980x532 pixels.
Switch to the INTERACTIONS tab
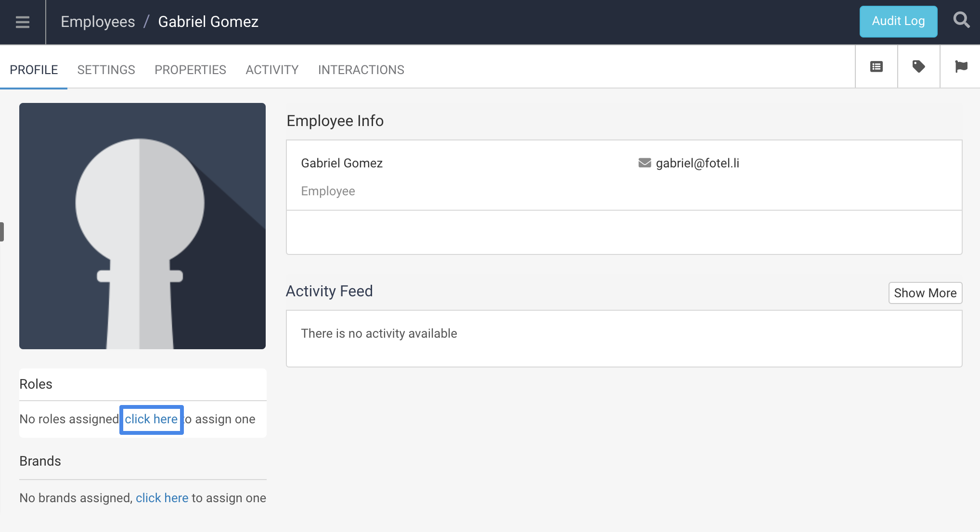[361, 70]
